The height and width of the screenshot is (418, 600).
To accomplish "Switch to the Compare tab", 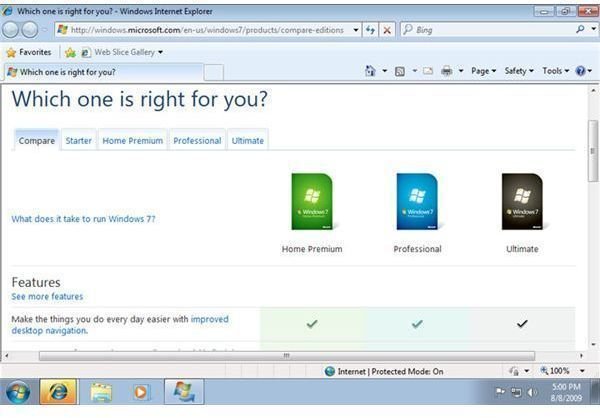I will click(37, 140).
